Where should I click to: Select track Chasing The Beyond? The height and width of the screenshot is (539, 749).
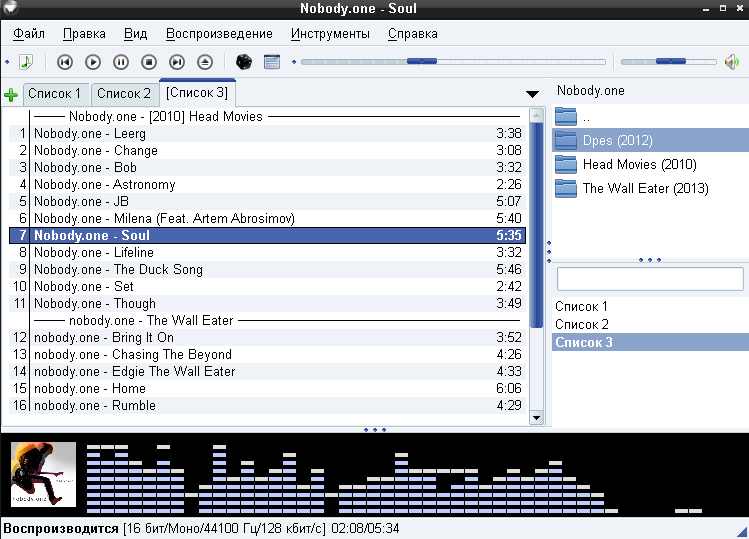tap(268, 355)
